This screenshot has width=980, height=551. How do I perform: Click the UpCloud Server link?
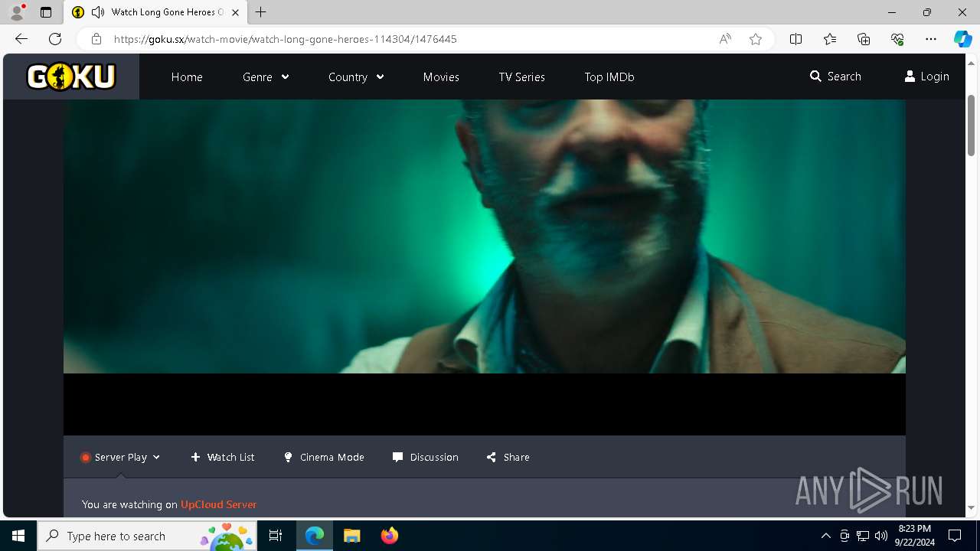(218, 504)
